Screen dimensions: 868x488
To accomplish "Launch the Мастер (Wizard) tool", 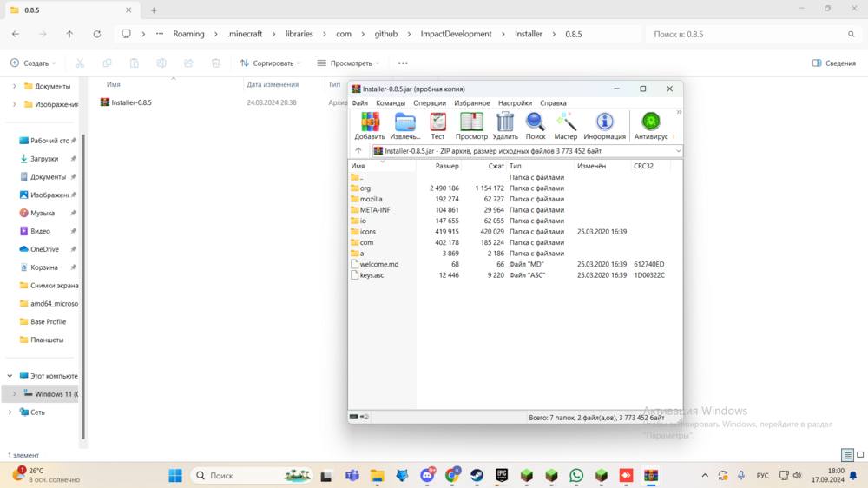I will [x=566, y=126].
